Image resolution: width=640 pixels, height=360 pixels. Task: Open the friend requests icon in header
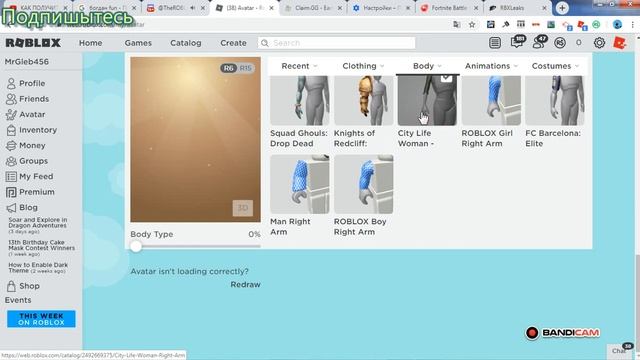click(x=538, y=42)
